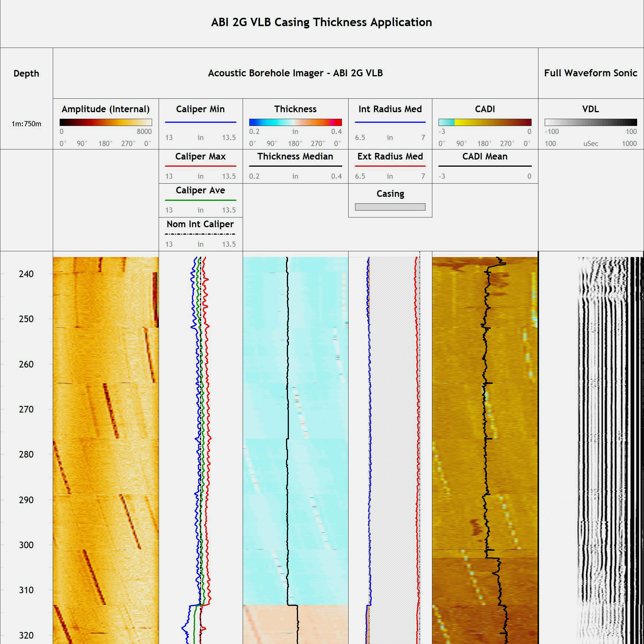
Task: Click the '8000' Amplitude scale maximum value
Action: [x=144, y=131]
